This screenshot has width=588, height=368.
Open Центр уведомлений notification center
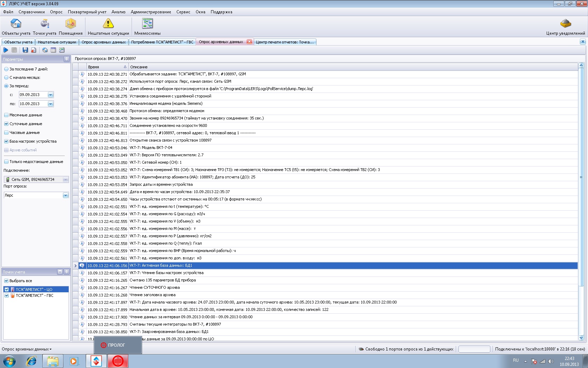tap(566, 27)
